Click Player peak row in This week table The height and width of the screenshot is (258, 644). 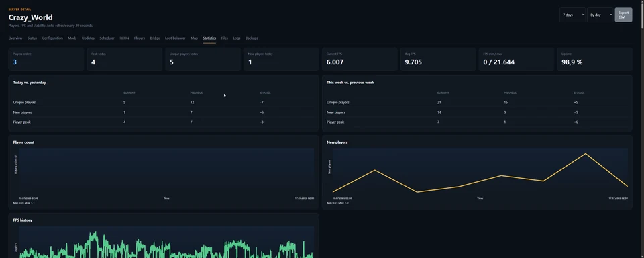(477, 122)
